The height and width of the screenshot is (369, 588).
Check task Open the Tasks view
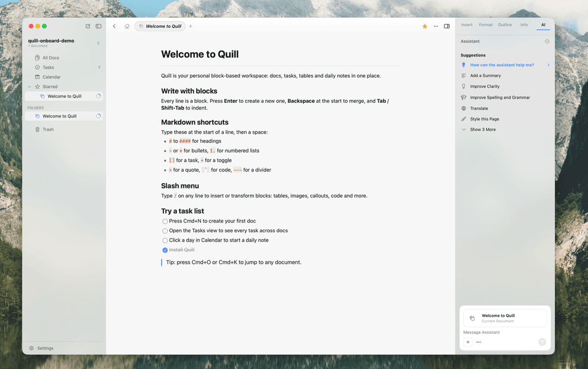pyautogui.click(x=165, y=231)
